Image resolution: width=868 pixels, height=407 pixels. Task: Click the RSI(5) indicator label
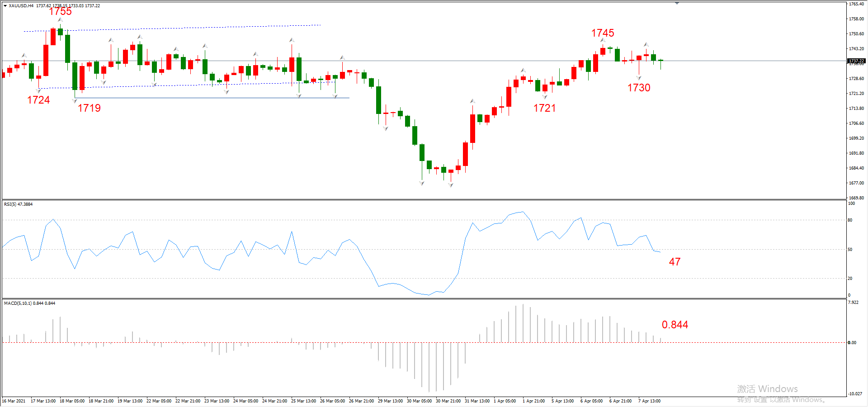click(x=18, y=204)
